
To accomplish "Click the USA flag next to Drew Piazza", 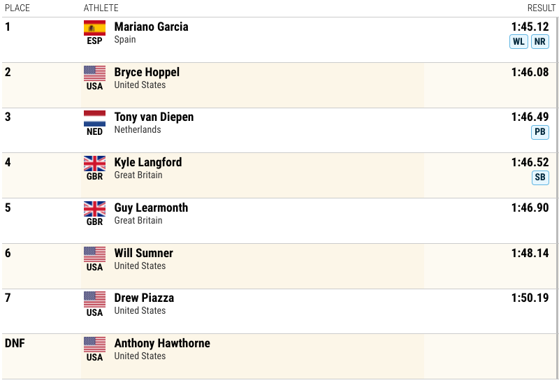I will tap(94, 299).
